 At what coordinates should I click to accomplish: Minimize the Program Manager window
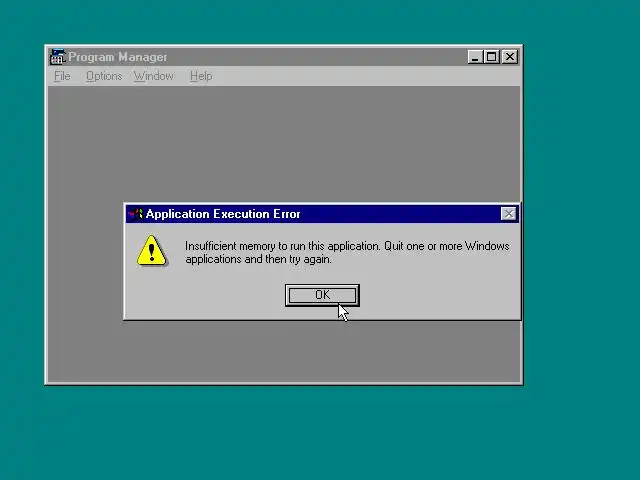(475, 57)
